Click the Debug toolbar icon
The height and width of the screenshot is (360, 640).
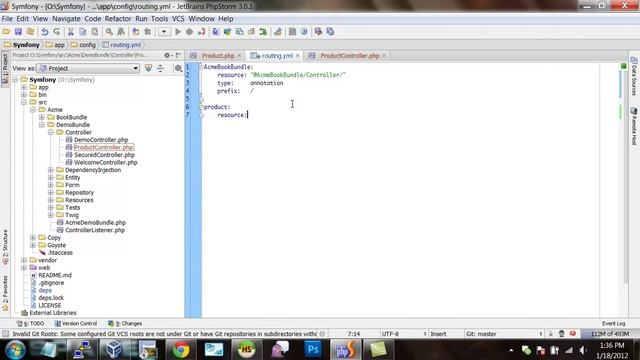(x=190, y=32)
